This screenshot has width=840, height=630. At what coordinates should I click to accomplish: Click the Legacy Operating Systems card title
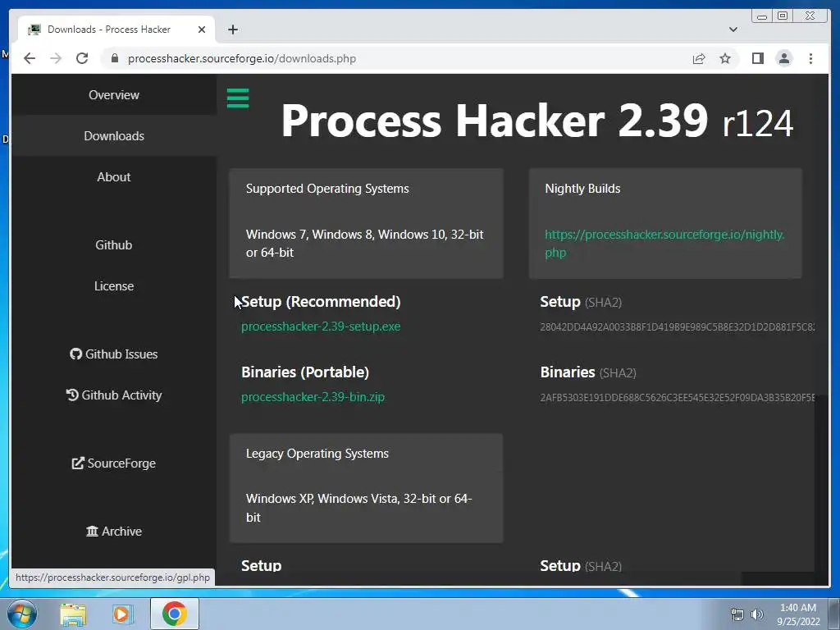click(317, 453)
